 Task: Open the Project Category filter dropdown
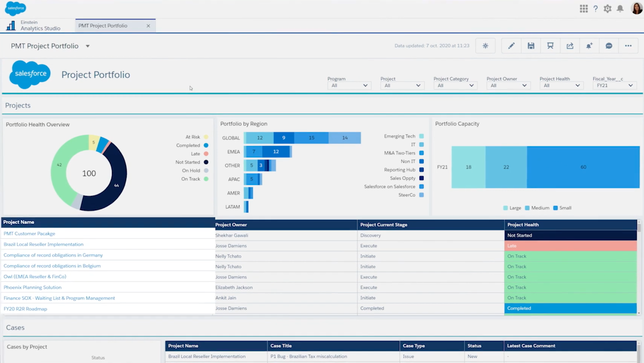(455, 86)
